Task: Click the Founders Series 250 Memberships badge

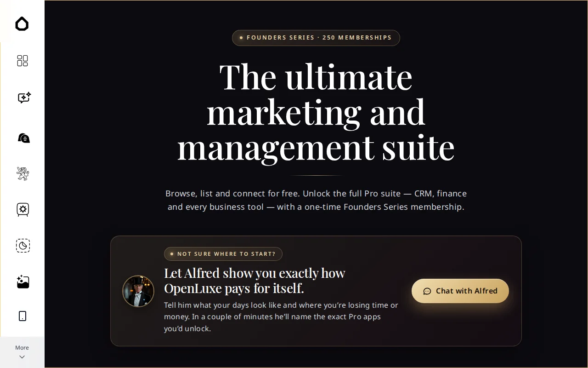Action: pyautogui.click(x=316, y=38)
